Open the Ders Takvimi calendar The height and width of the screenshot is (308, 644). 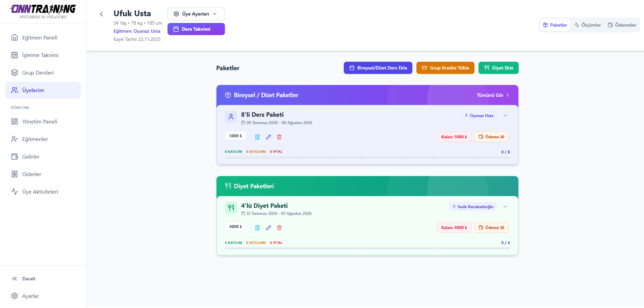click(196, 29)
